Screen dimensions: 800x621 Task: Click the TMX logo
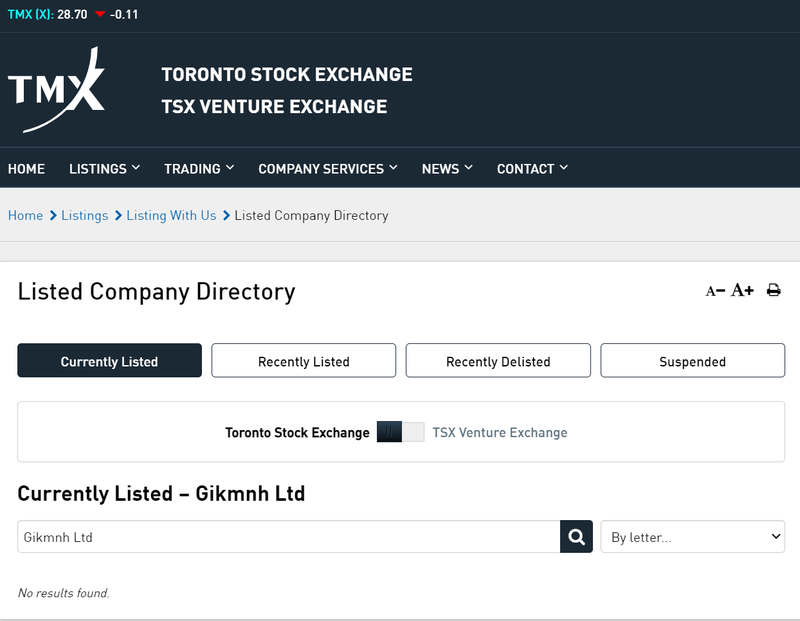(x=56, y=90)
